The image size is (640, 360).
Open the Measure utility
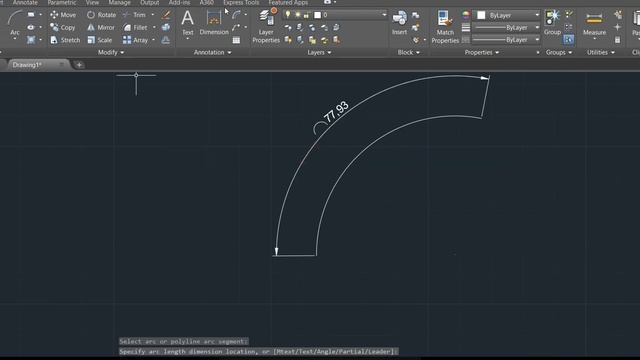[594, 25]
